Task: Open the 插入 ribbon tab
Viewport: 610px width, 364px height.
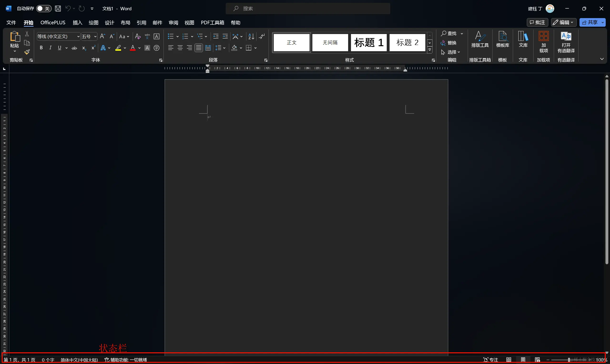Action: (x=77, y=23)
